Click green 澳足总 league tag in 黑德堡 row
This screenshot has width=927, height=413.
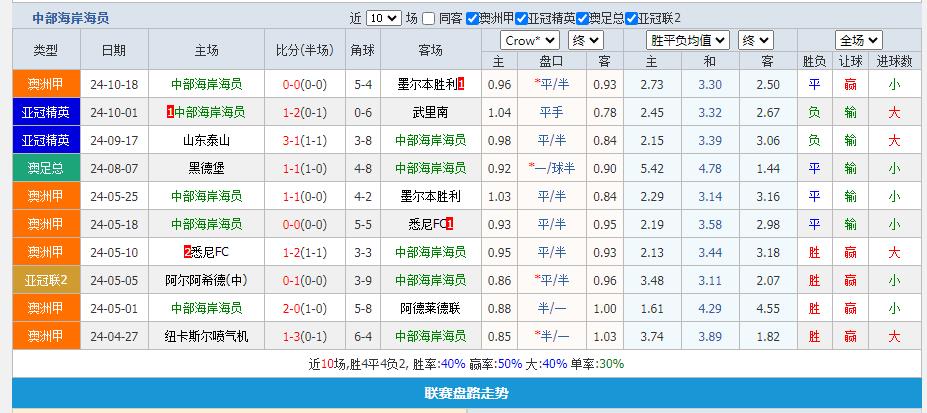click(46, 168)
